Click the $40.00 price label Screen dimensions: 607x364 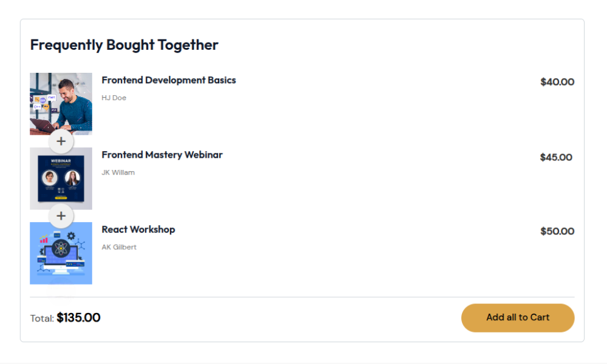[557, 82]
